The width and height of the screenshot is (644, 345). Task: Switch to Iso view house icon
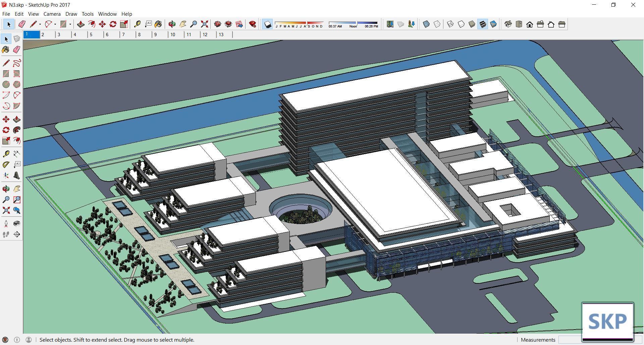tap(508, 24)
